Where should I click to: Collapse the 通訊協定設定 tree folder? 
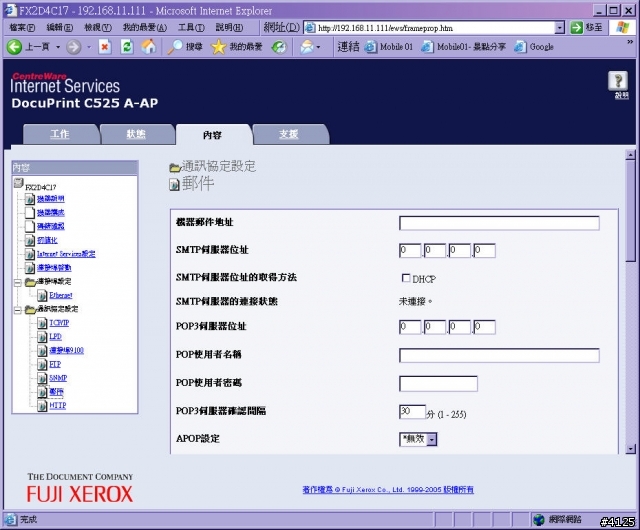click(x=18, y=310)
